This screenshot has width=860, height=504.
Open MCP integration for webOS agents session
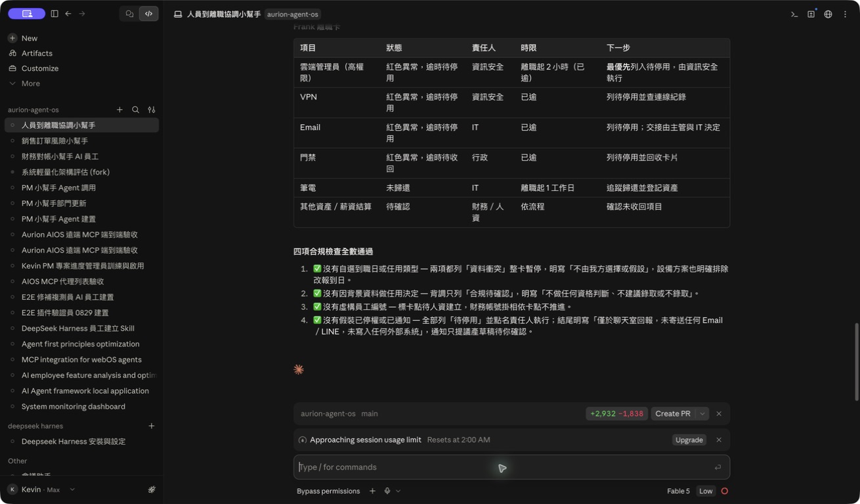click(81, 360)
